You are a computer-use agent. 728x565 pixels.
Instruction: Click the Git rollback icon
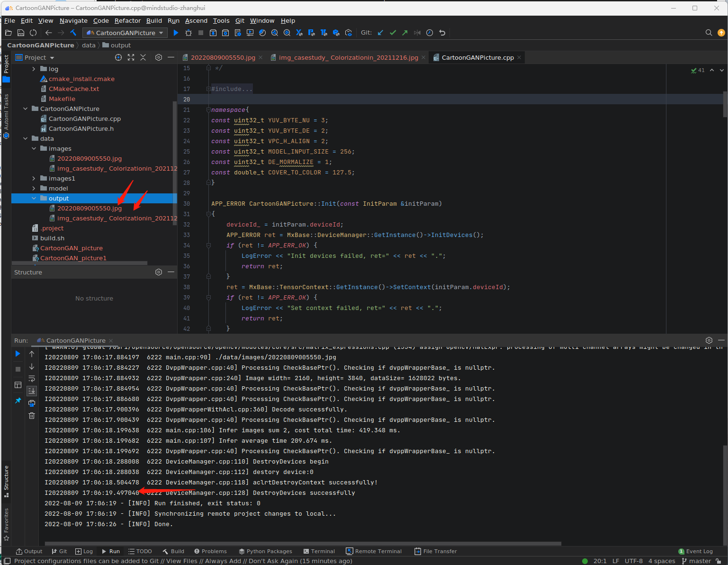point(442,33)
